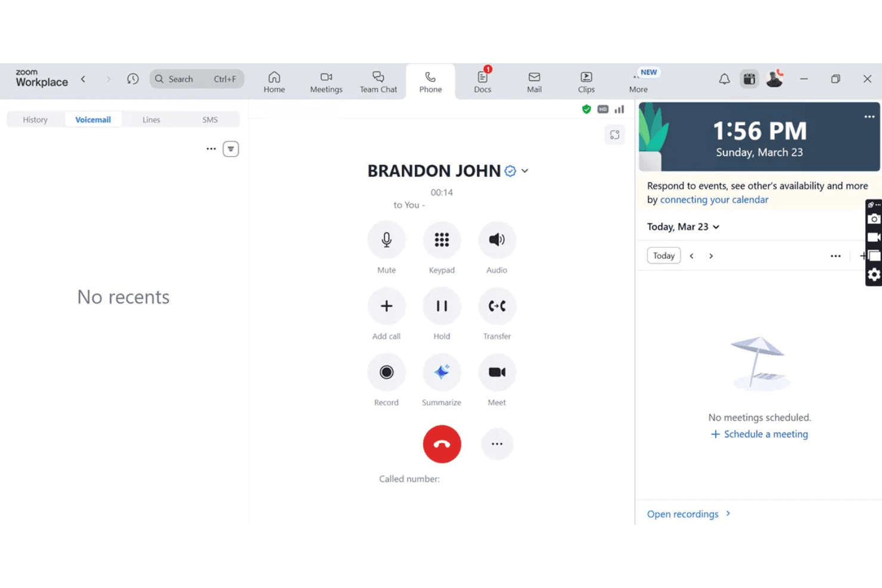Jump to Today in the calendar
882x588 pixels.
[664, 256]
